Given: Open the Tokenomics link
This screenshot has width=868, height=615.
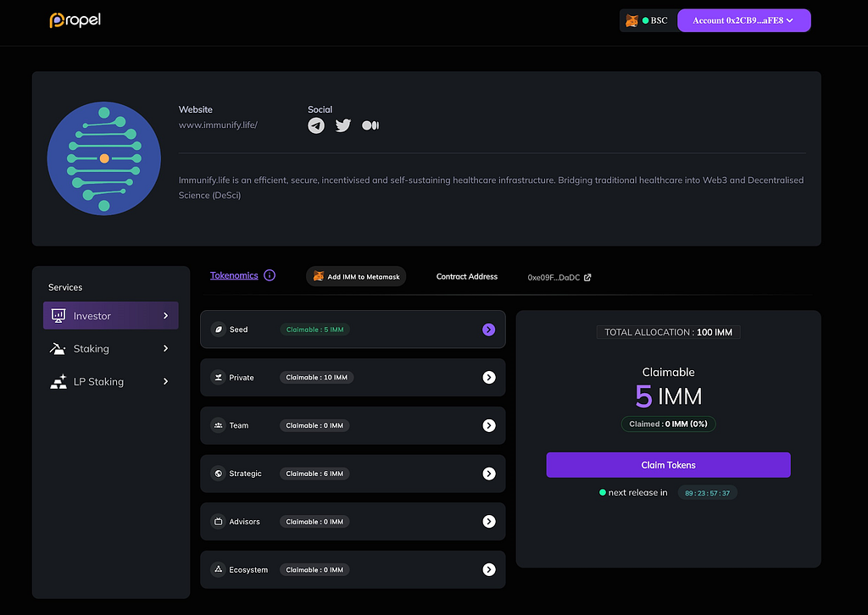Looking at the screenshot, I should [234, 275].
